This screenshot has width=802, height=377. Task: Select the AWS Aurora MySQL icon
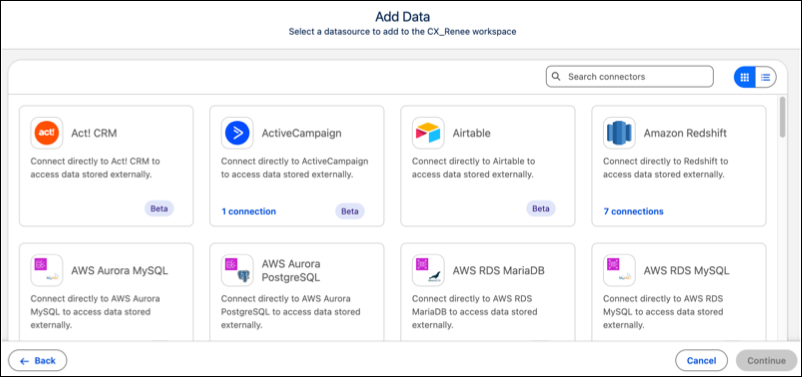(x=47, y=270)
